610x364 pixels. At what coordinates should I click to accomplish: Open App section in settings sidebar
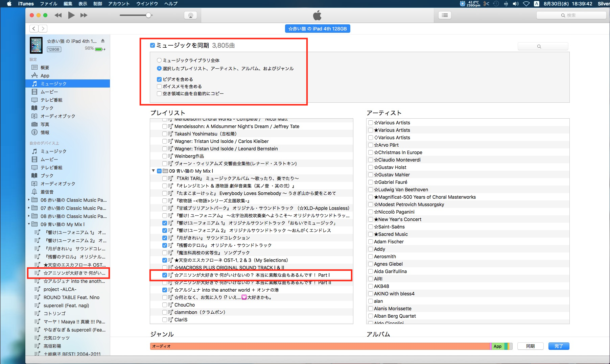(45, 76)
